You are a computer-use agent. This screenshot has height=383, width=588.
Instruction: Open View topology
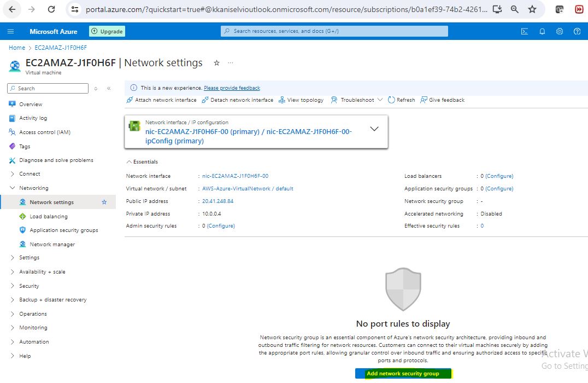pos(301,100)
